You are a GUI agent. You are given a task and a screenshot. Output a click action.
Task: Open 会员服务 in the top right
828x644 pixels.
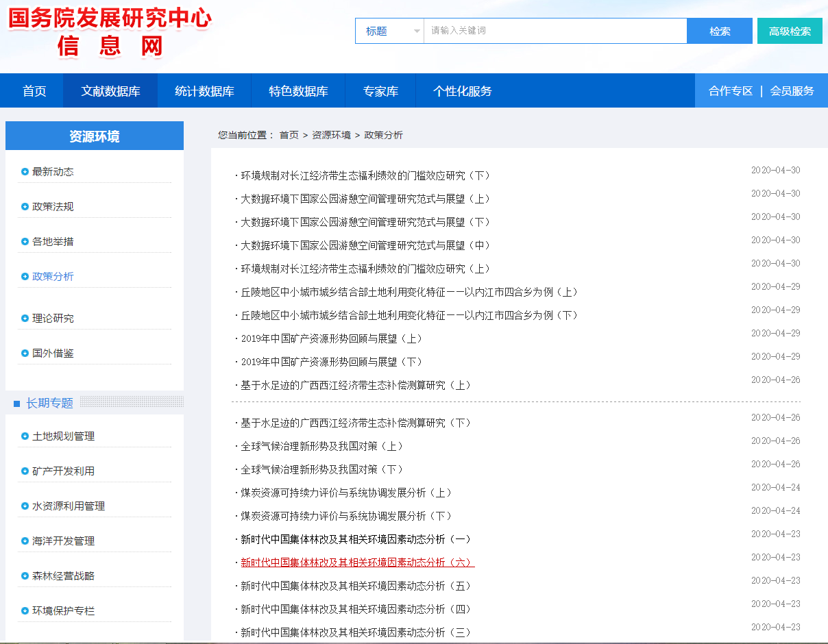(792, 91)
